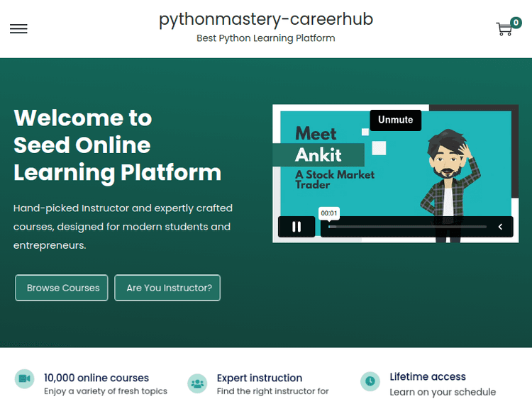Image resolution: width=532 pixels, height=399 pixels.
Task: Seek along the video progress bar
Action: (x=407, y=227)
